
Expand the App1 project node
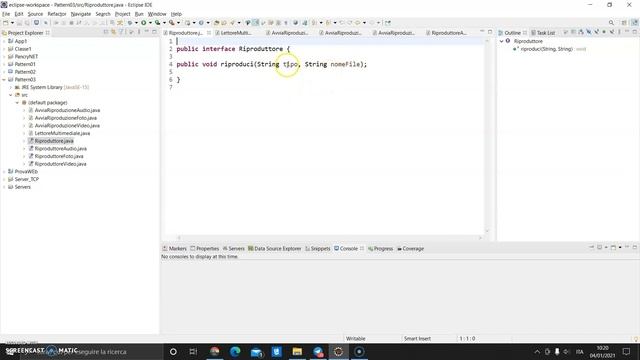click(4, 41)
